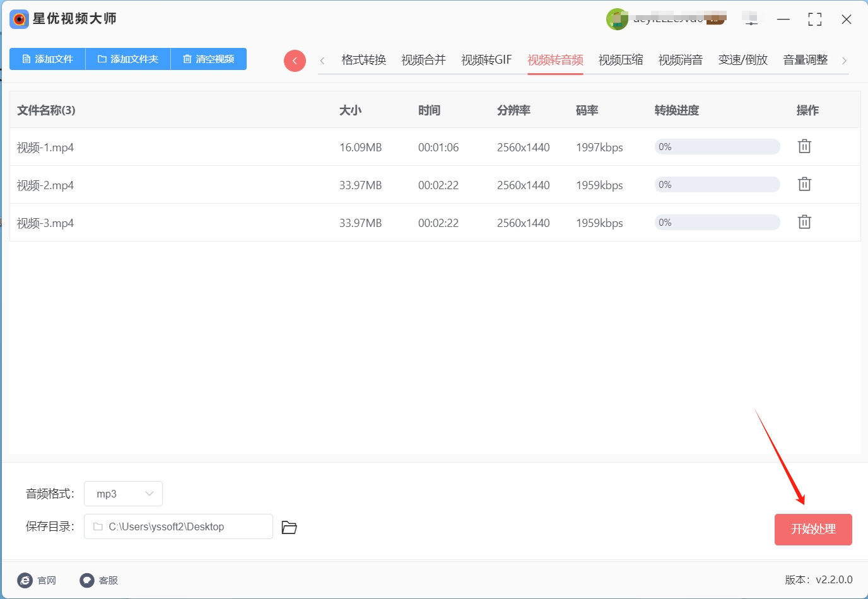Switch to the 视频合并 tab
Viewport: 868px width, 599px height.
(423, 60)
